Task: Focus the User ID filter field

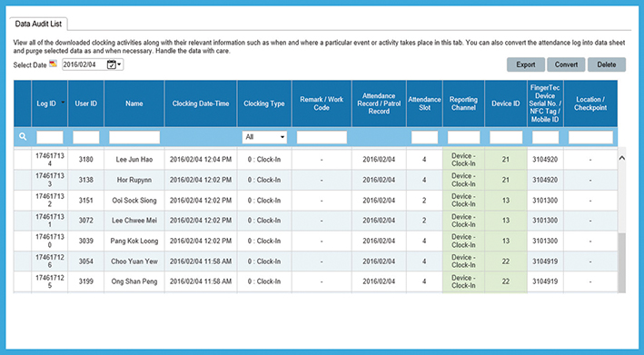Action: click(x=86, y=137)
